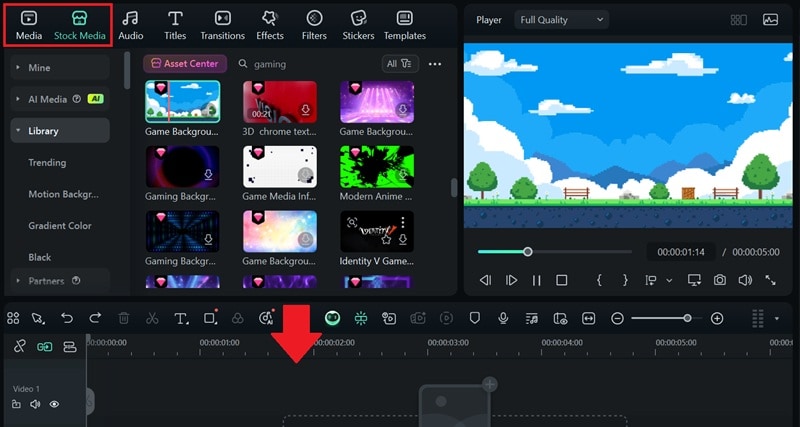Open the Templates tab
This screenshot has width=800, height=427.
pos(405,26)
